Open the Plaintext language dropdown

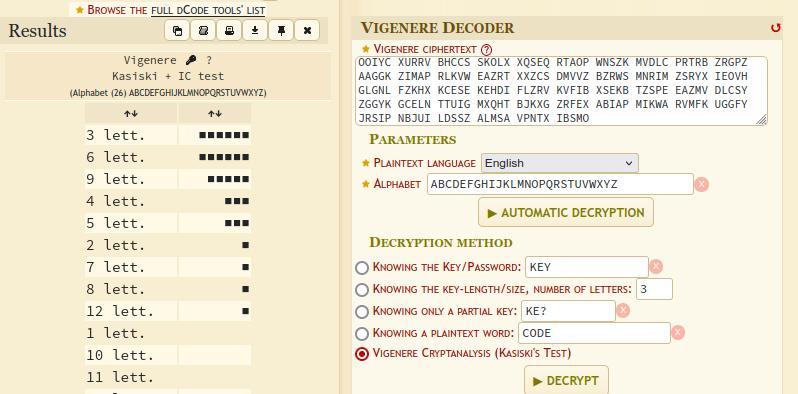click(x=559, y=163)
